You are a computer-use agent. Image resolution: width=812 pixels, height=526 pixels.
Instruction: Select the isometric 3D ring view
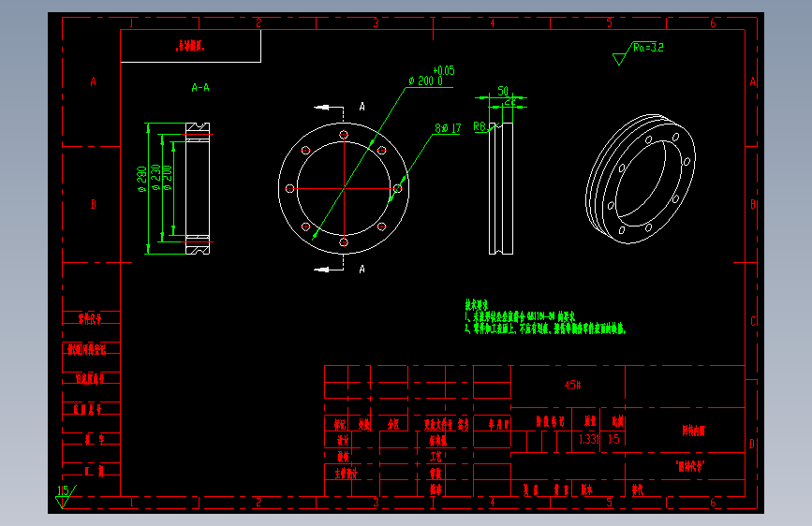[x=641, y=179]
